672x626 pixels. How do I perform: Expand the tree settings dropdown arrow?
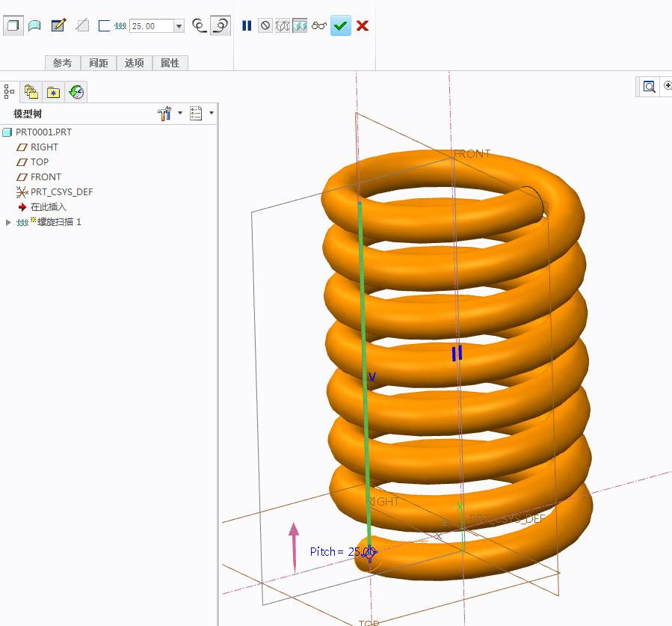[x=180, y=113]
